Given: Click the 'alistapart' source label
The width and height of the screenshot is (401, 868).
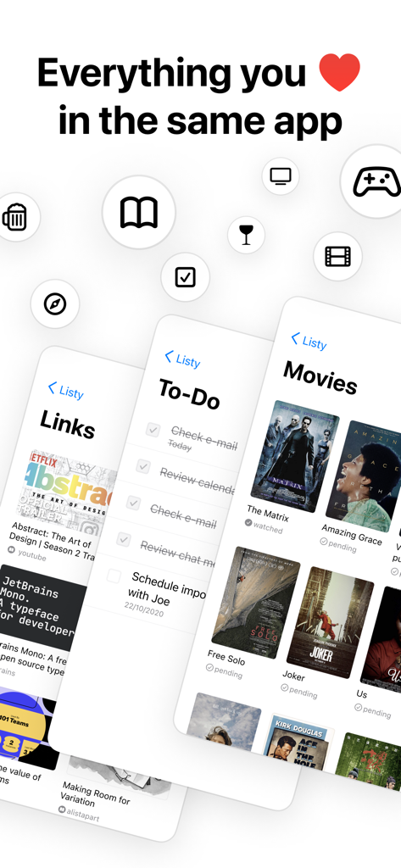Looking at the screenshot, I should click(79, 813).
